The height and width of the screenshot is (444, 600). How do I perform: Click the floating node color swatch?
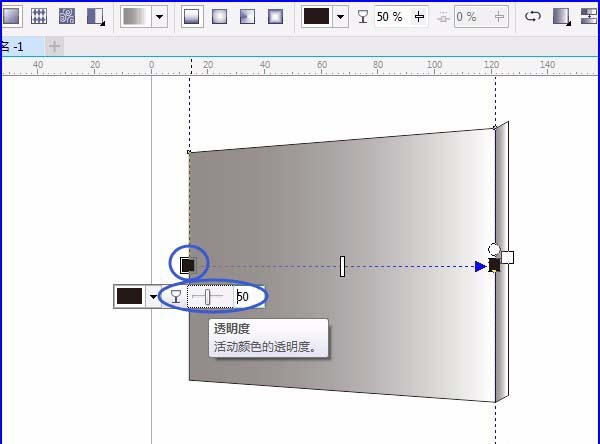pyautogui.click(x=129, y=296)
